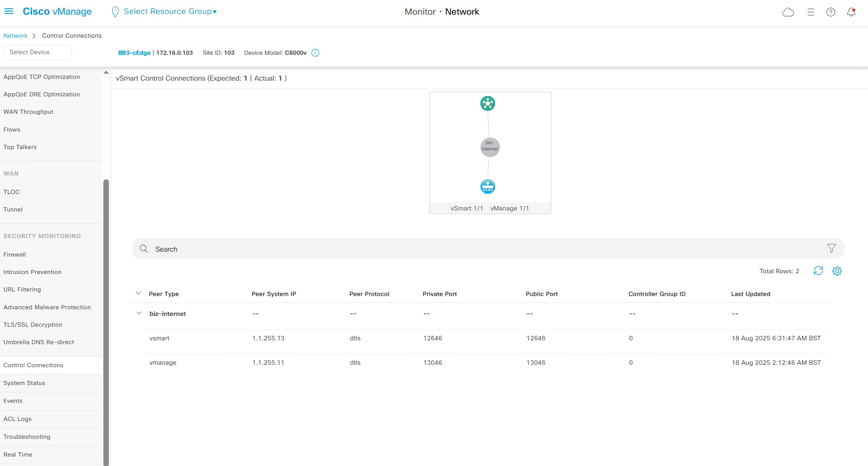Viewport: 868px width, 466px height.
Task: Click the vSmart node in topology
Action: tap(487, 103)
